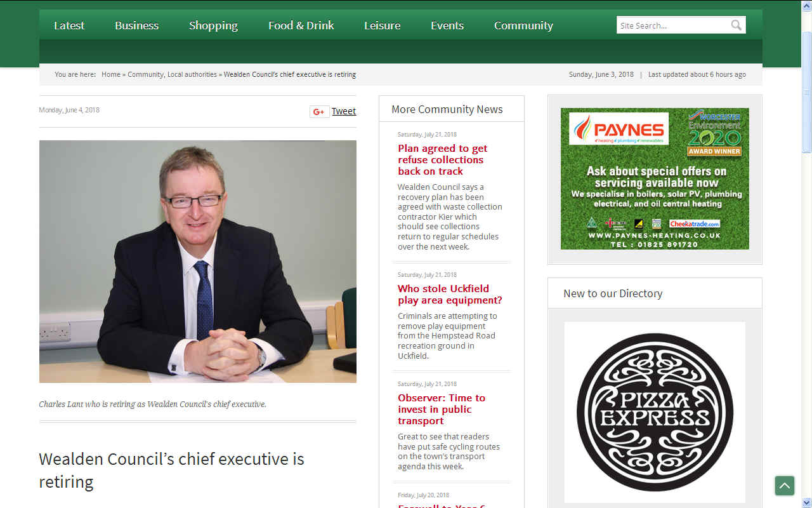Click the browser scrollbar up arrow
812x508 pixels.
(x=806, y=5)
